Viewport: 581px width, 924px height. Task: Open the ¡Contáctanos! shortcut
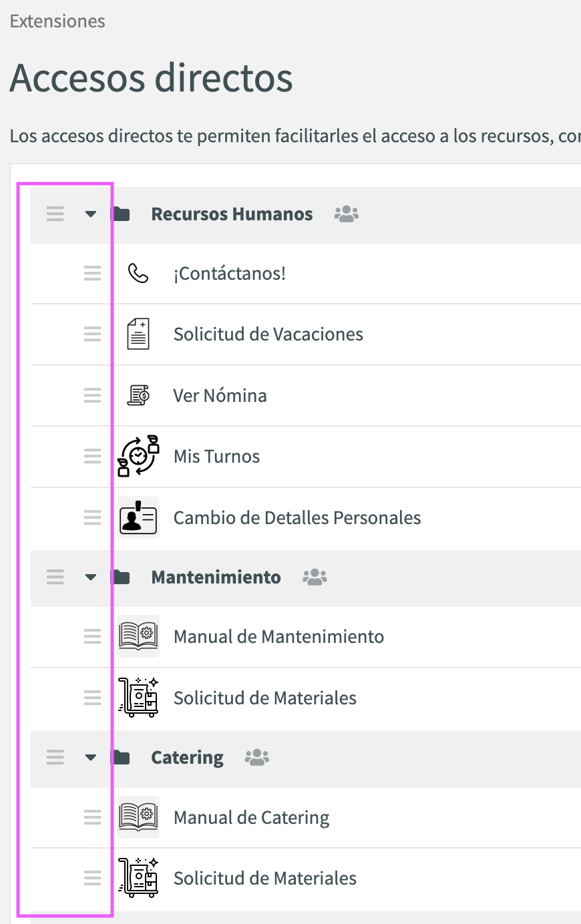click(x=230, y=273)
